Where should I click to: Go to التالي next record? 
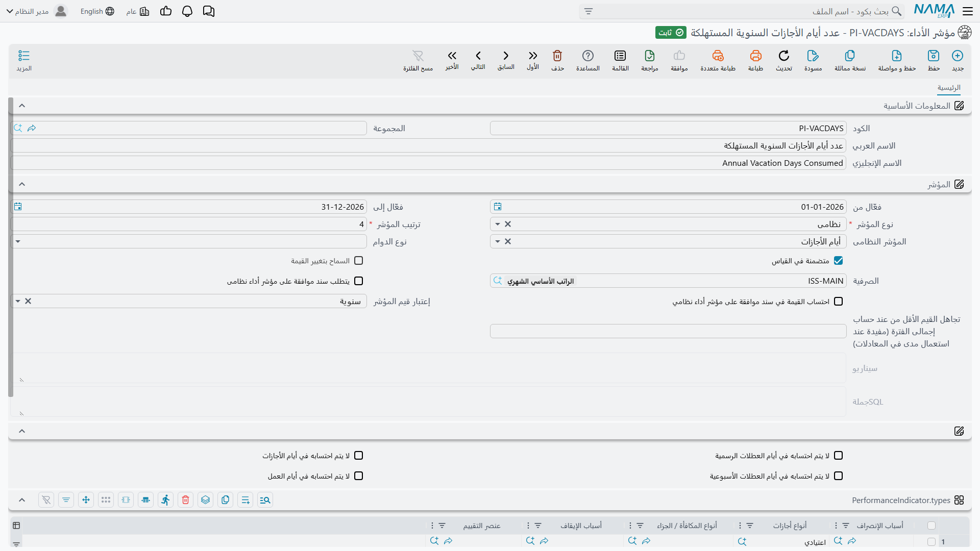tap(478, 56)
